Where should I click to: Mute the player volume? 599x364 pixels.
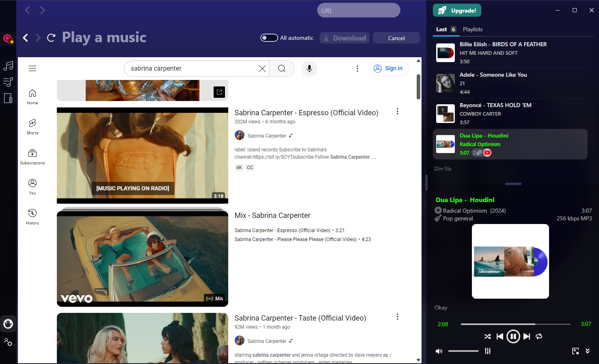tap(439, 351)
